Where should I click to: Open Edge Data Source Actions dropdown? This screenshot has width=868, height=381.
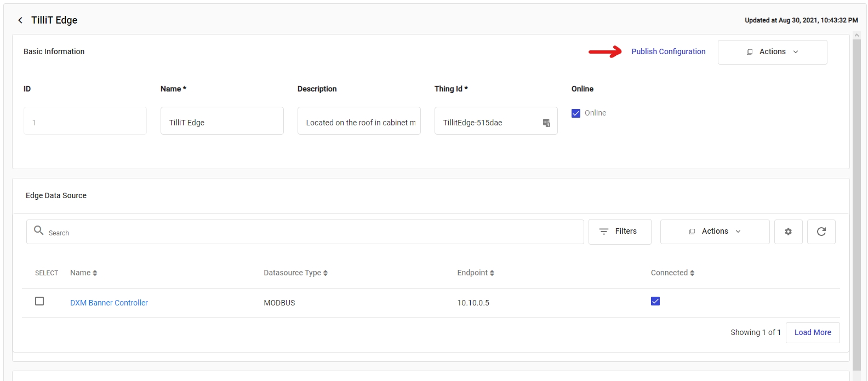(x=715, y=232)
